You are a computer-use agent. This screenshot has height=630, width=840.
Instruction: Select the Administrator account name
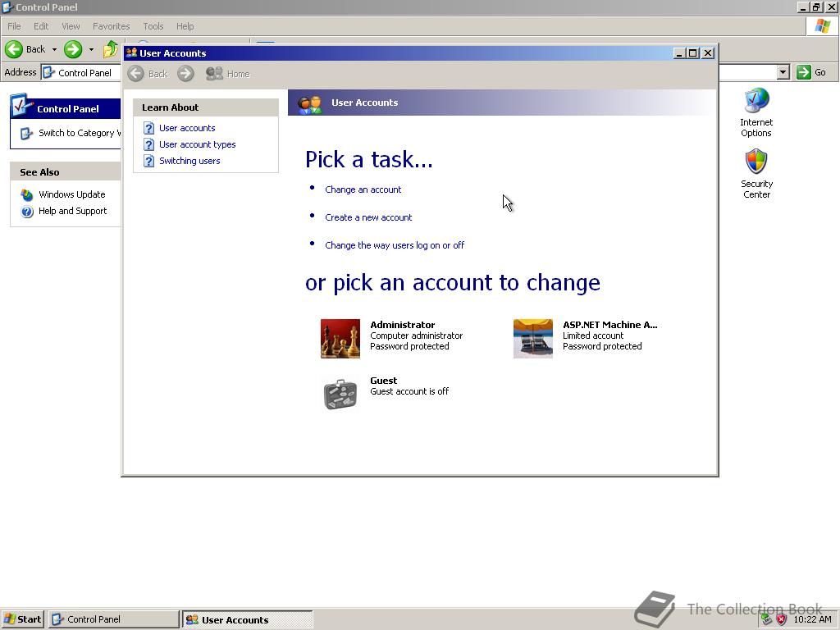pos(402,325)
